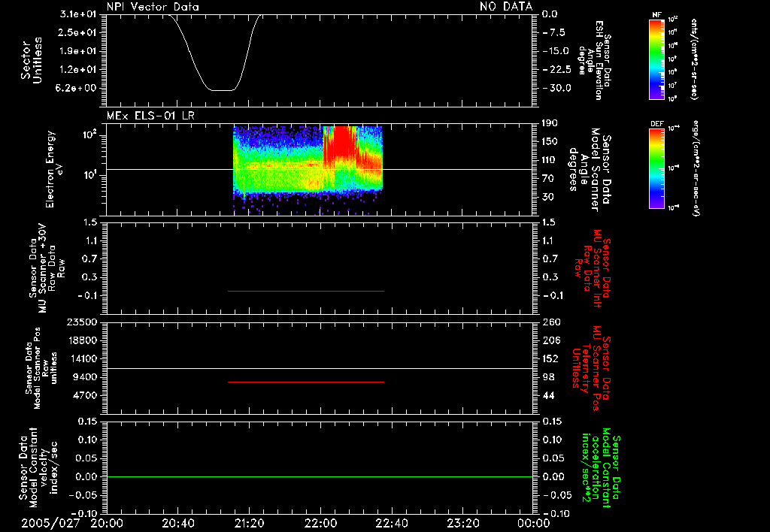The width and height of the screenshot is (770, 532).
Task: Click the 'ergs/(cm**2-sr-sec-eV)' units label
Action: [696, 168]
